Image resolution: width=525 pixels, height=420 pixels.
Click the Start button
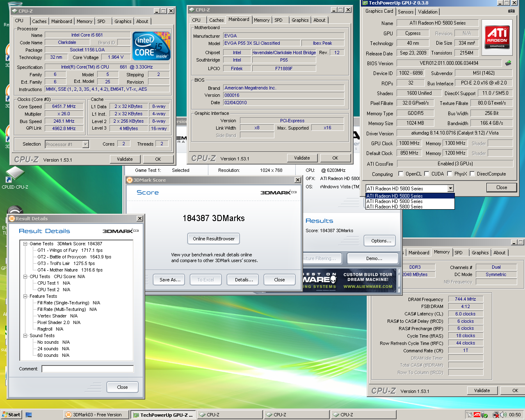(x=11, y=415)
